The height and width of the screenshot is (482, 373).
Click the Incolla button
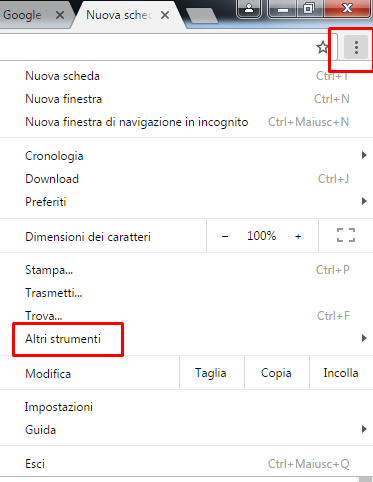(x=341, y=373)
